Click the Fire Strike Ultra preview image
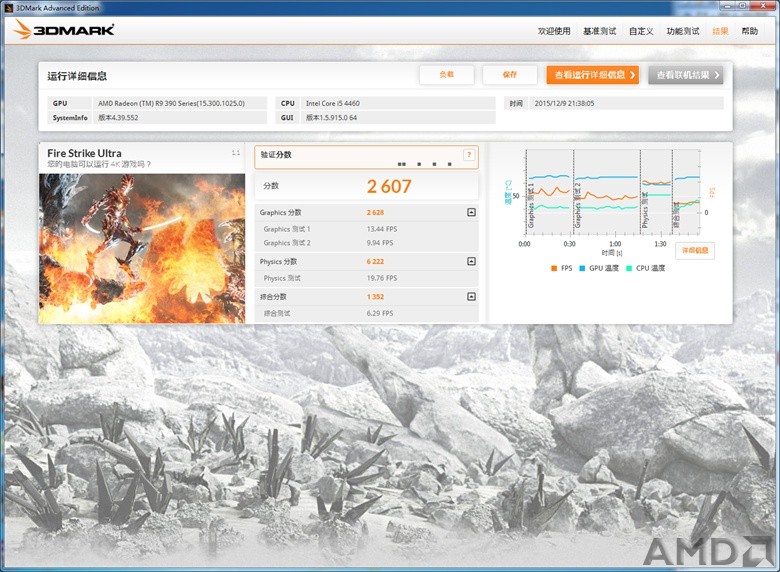The height and width of the screenshot is (572, 780). [x=142, y=248]
